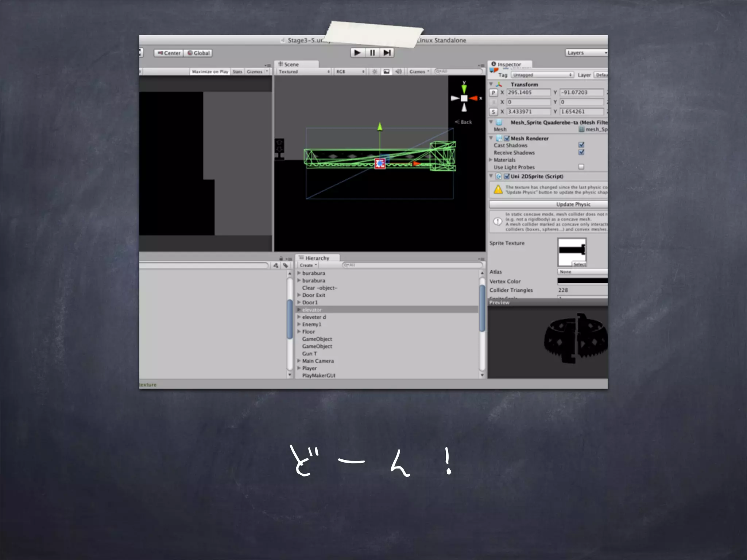Viewport: 747px width, 560px height.
Task: Toggle scene lighting sun icon
Action: pyautogui.click(x=375, y=71)
